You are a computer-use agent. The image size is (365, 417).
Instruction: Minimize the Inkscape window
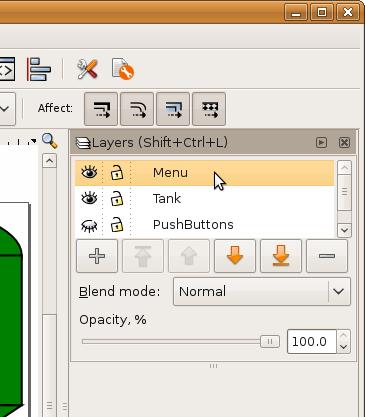(296, 12)
